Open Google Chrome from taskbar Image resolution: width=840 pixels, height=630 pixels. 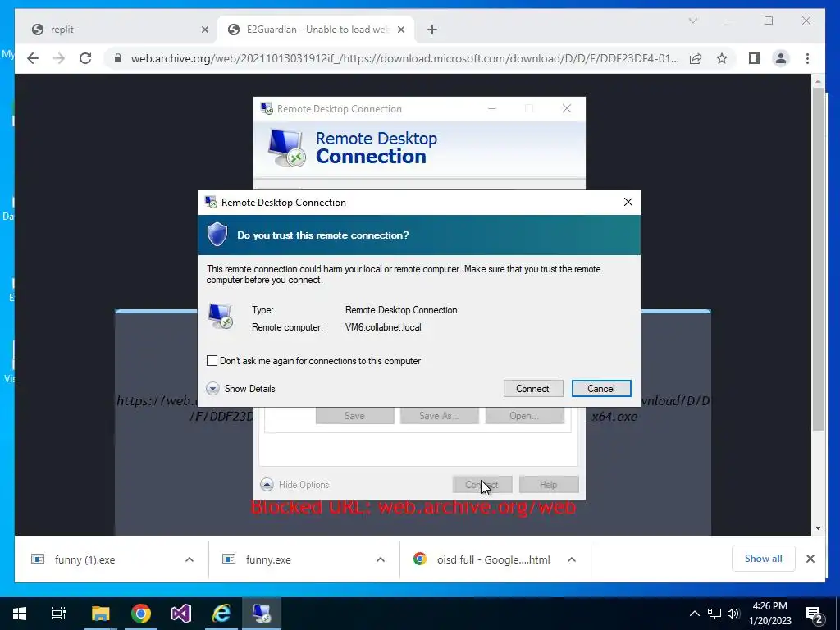141,614
